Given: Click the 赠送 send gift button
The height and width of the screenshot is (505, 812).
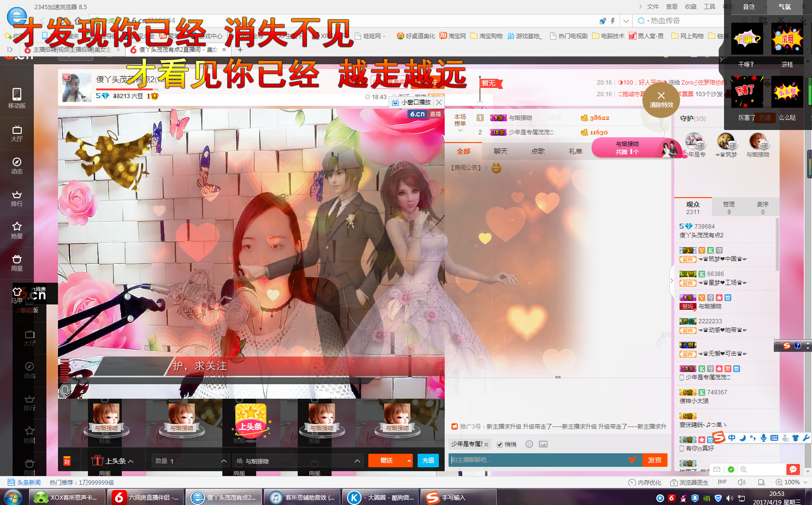Looking at the screenshot, I should [386, 461].
